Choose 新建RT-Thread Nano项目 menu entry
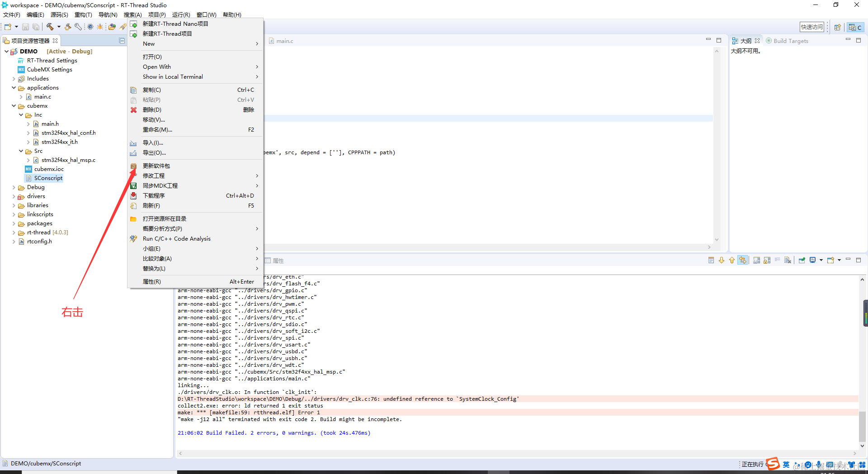Viewport: 868px width, 474px height. (x=195, y=24)
